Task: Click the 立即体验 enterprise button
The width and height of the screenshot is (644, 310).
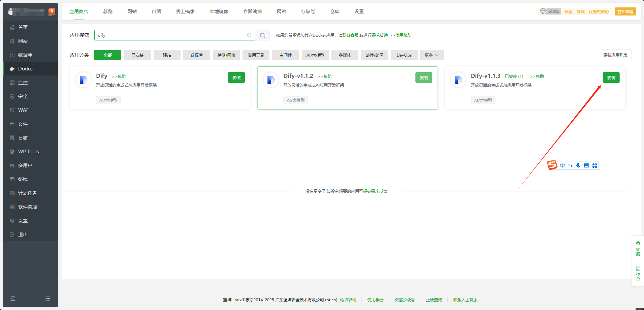Action: [x=625, y=11]
